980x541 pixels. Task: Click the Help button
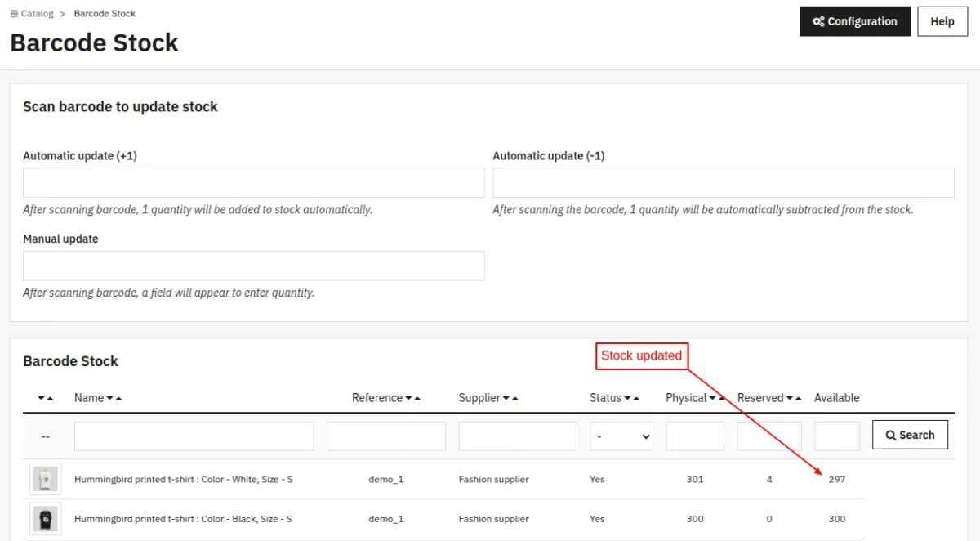pos(942,21)
